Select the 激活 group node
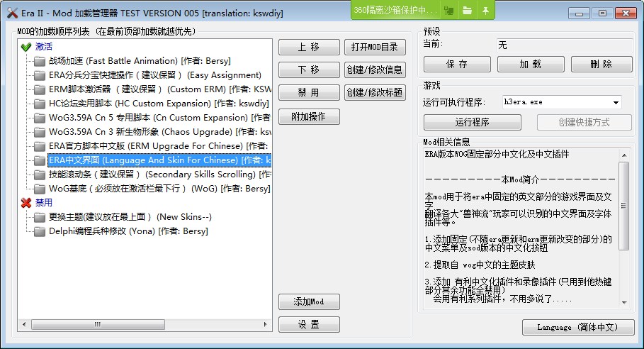Screen dimensions: 644x349 (x=43, y=47)
